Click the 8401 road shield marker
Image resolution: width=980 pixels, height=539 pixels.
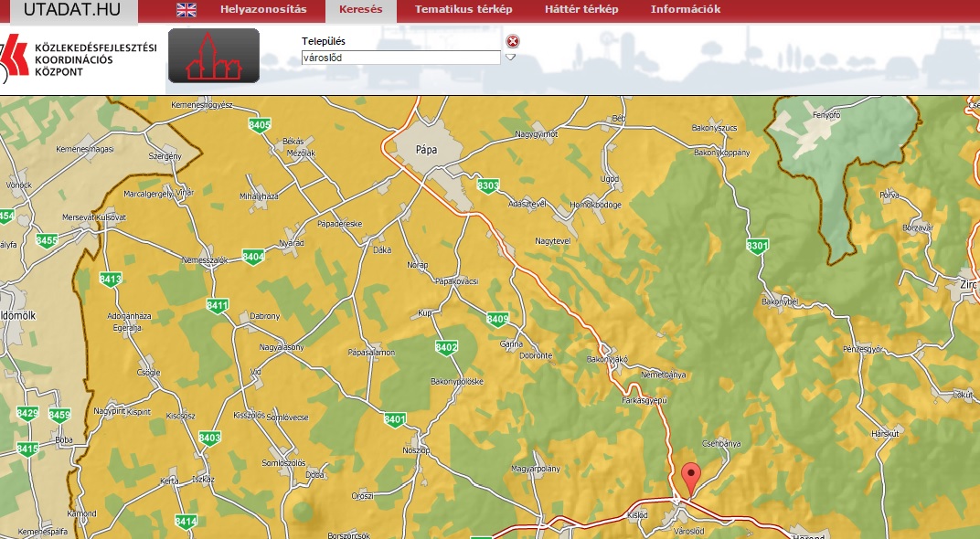click(x=395, y=419)
